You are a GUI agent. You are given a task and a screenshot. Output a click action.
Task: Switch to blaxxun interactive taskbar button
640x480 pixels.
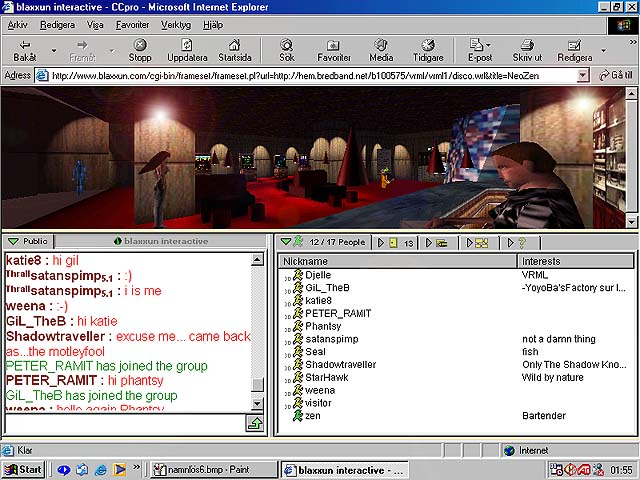point(344,470)
